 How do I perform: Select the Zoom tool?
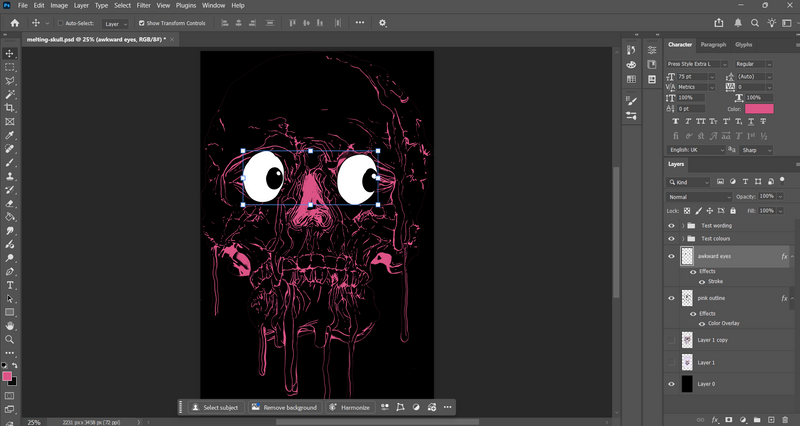point(10,339)
